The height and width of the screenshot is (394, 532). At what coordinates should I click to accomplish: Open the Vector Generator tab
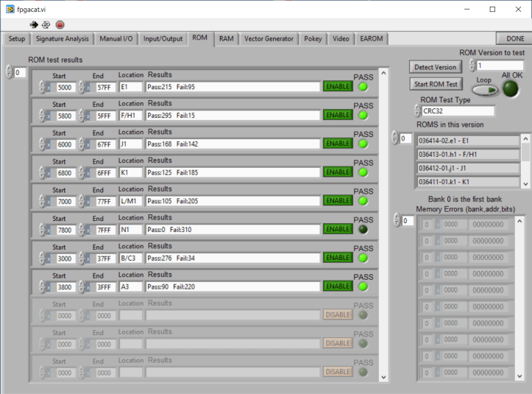point(269,38)
